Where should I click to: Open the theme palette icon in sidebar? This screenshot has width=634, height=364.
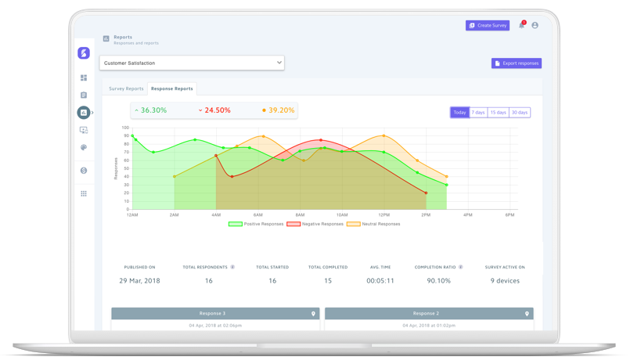coord(84,147)
